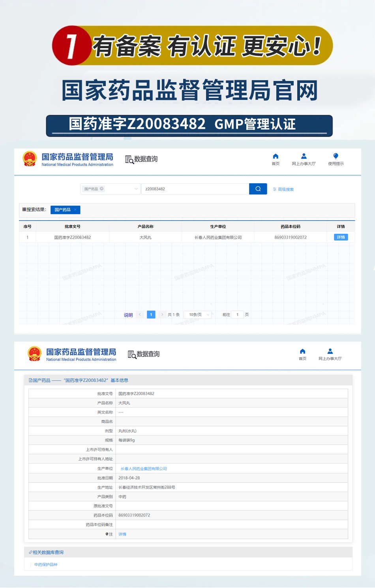Screen dimensions: 375x588
Task: Open 网上办事大厅 icon on the detail page
Action: pyautogui.click(x=330, y=351)
